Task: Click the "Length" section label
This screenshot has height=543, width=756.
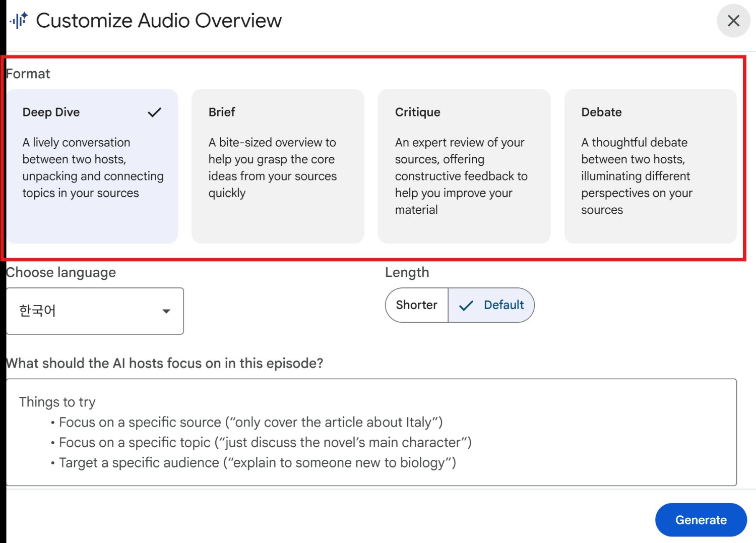Action: [407, 272]
